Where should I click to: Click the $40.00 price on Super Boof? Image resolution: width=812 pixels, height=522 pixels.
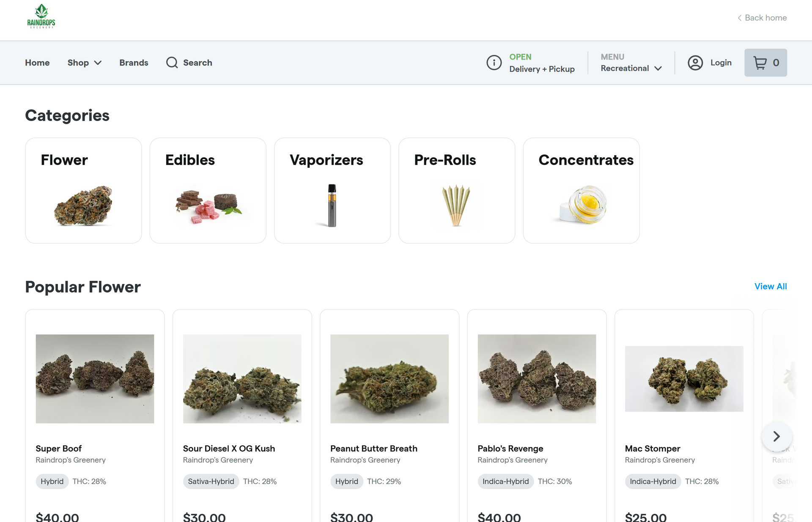click(57, 517)
